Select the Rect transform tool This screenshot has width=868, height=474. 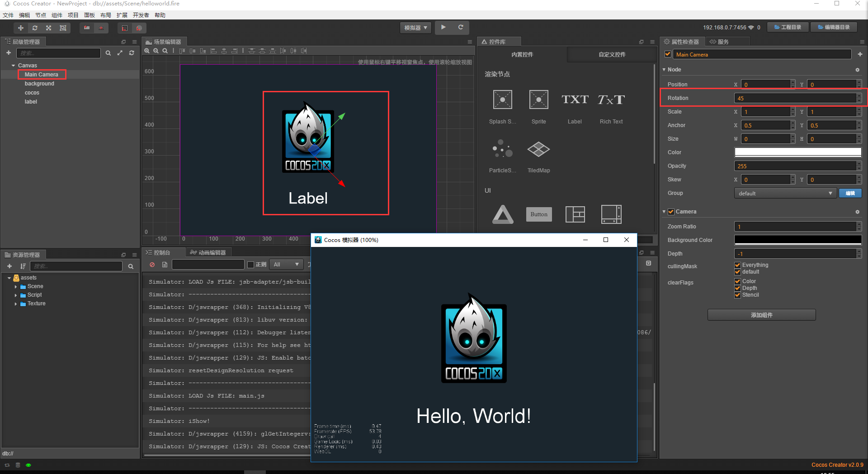pos(63,28)
